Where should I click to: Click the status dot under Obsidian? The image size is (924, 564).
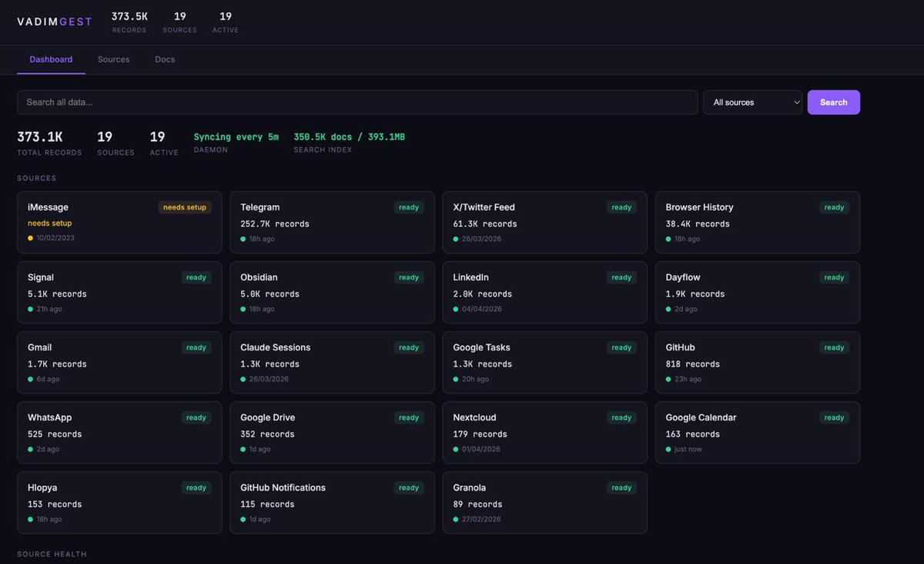tap(243, 309)
